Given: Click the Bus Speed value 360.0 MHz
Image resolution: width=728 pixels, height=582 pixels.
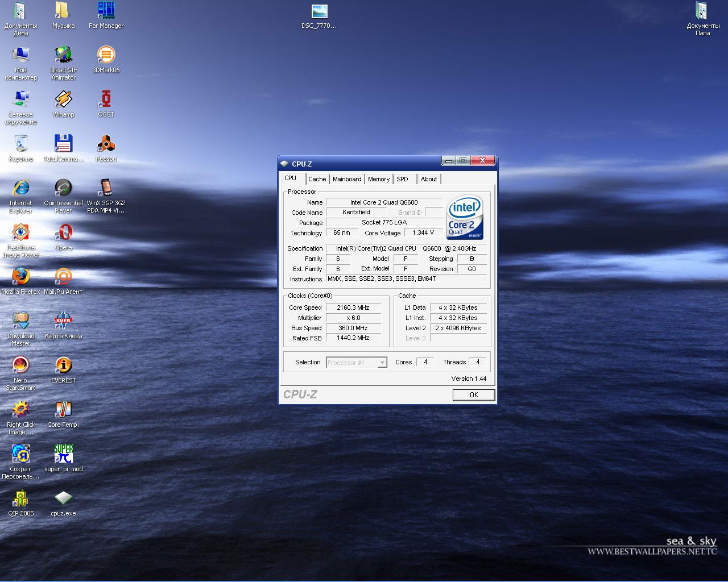Looking at the screenshot, I should (353, 328).
